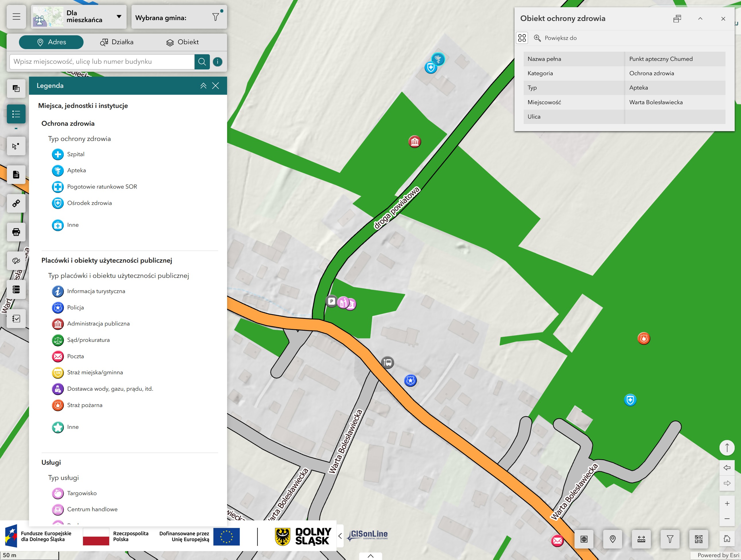Open the hamburger menu
Image resolution: width=741 pixels, height=560 pixels.
16,17
